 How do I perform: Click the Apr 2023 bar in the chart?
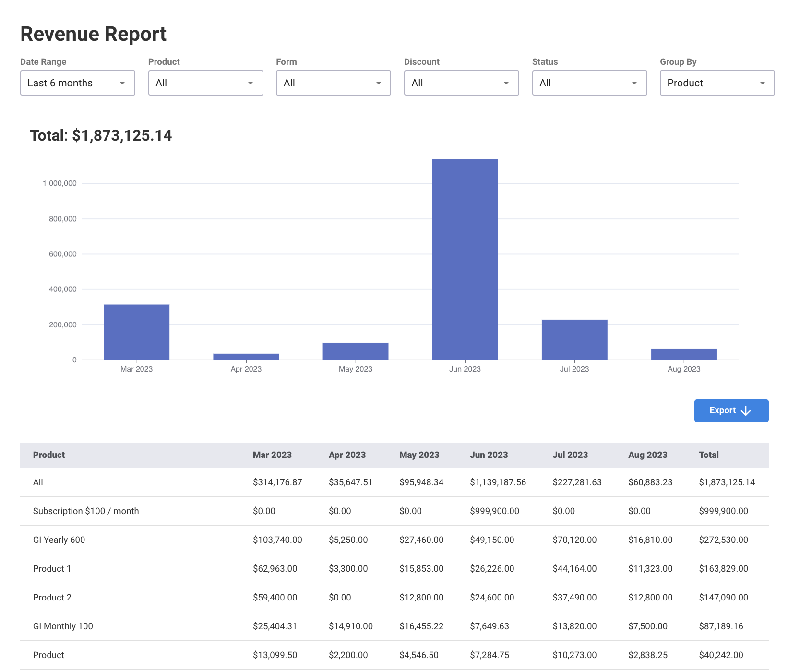246,357
